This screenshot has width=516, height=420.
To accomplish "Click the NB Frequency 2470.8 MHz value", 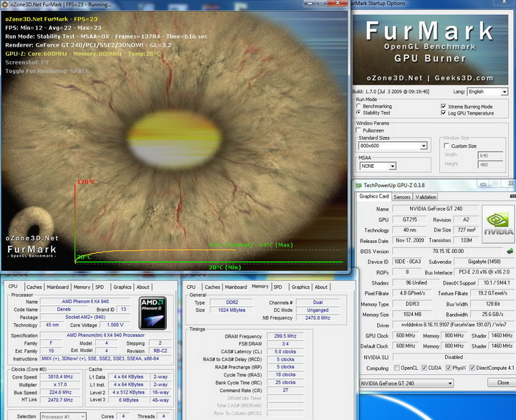I will 317,318.
